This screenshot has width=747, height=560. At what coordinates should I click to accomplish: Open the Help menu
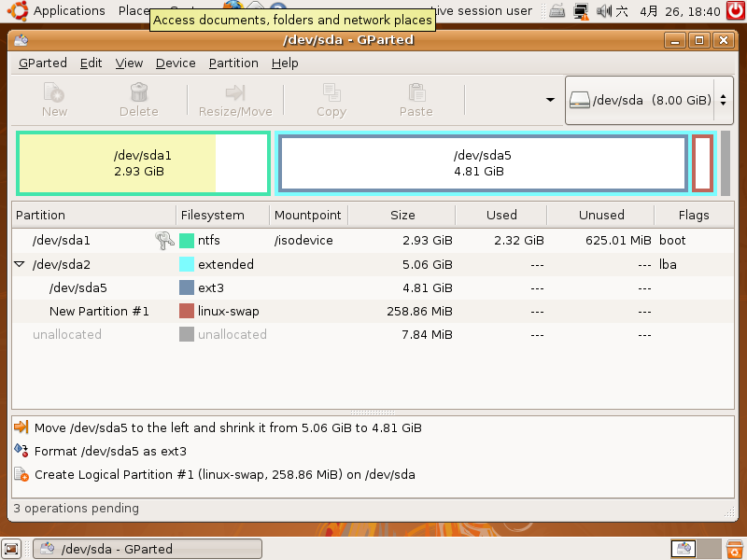coord(285,63)
